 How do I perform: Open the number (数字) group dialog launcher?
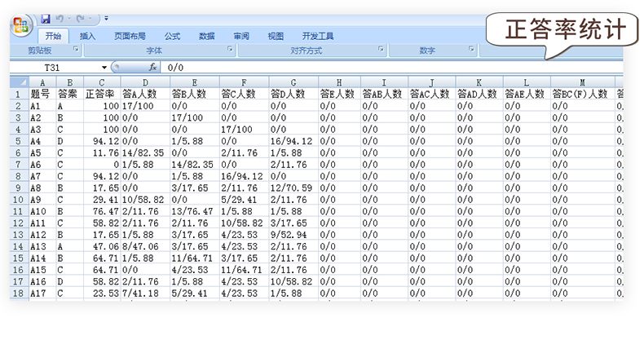pyautogui.click(x=471, y=51)
